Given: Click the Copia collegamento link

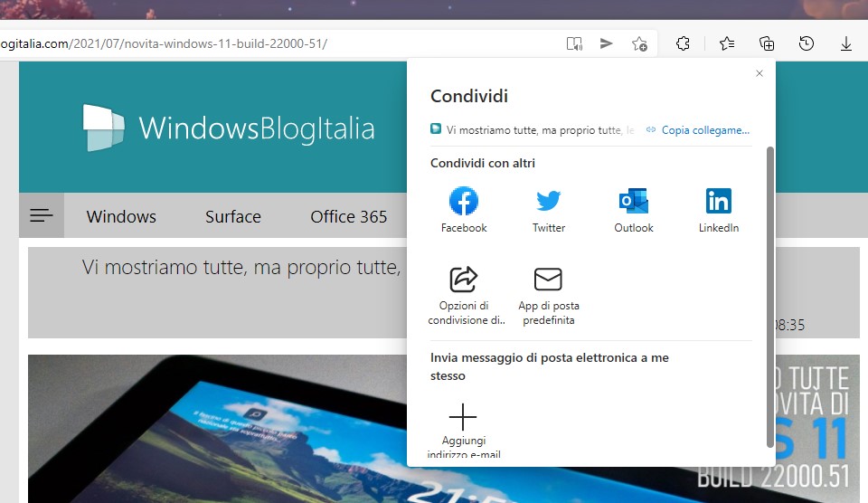Looking at the screenshot, I should coord(699,130).
